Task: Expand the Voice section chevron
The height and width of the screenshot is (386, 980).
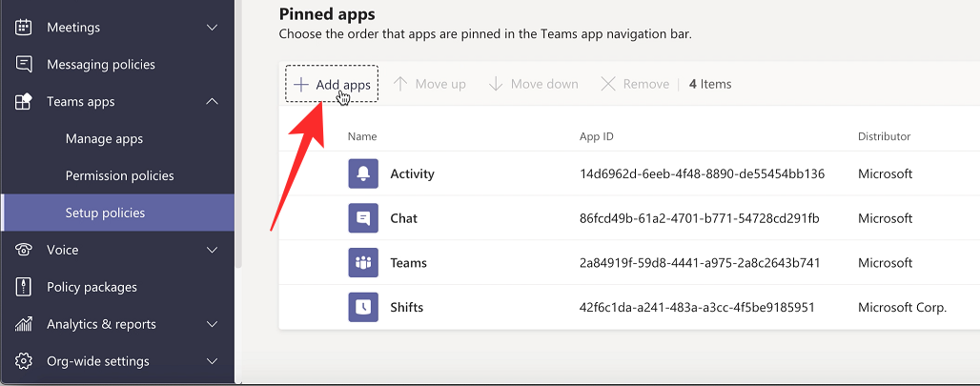Action: [213, 250]
